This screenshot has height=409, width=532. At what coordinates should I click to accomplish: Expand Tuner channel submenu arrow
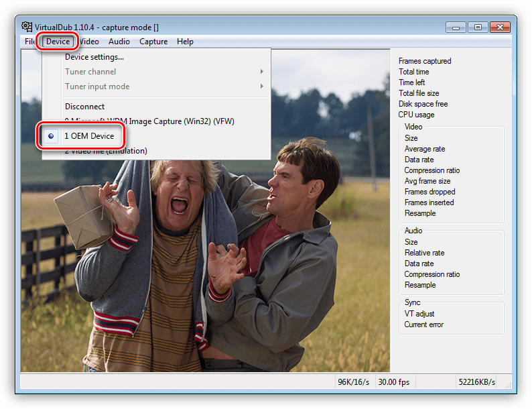tap(261, 72)
